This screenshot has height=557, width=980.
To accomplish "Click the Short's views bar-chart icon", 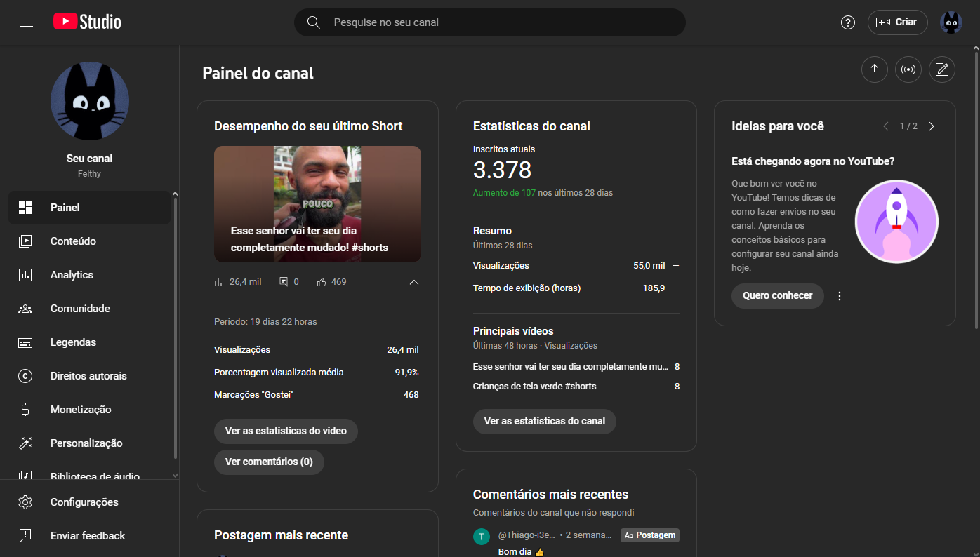I will coord(218,282).
